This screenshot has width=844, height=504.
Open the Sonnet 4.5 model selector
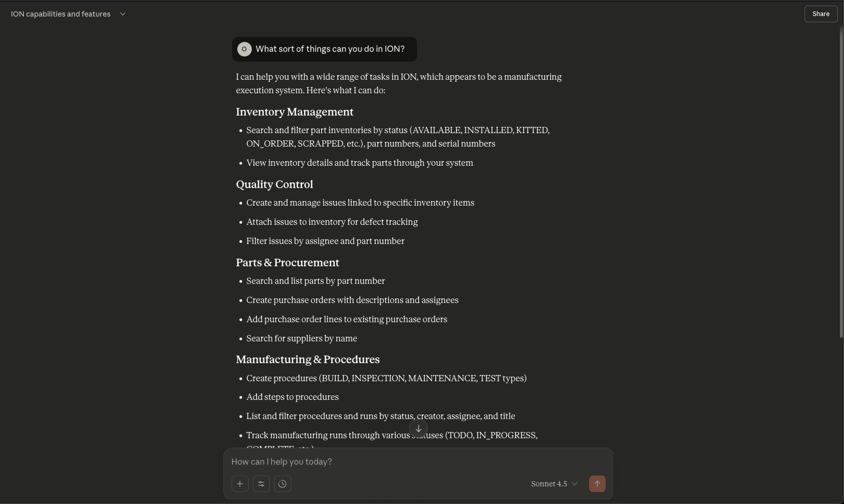tap(554, 484)
